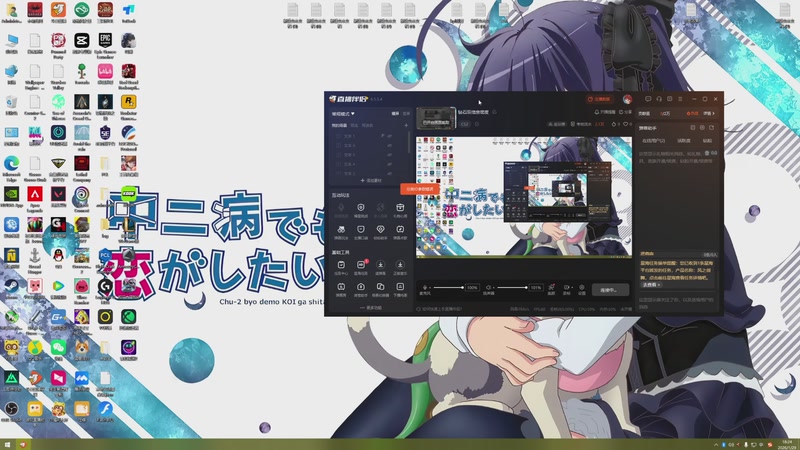Adjust the speaker volume slider
The width and height of the screenshot is (800, 450).
(512, 288)
